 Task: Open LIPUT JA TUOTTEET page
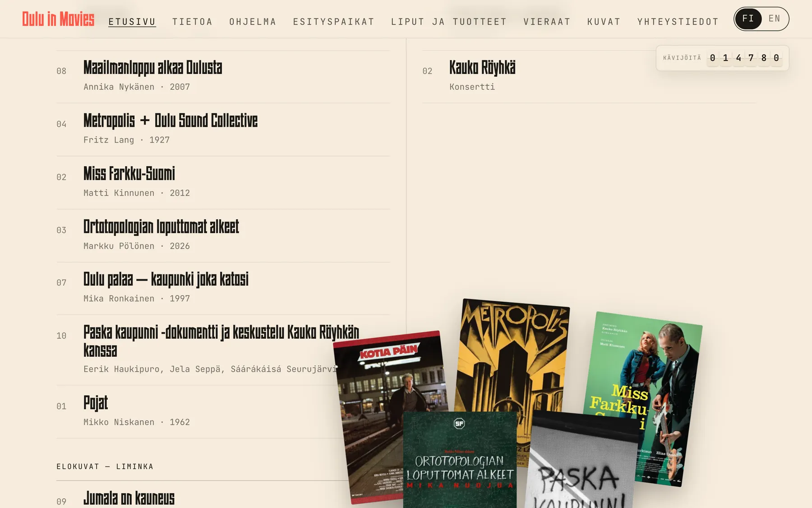449,22
